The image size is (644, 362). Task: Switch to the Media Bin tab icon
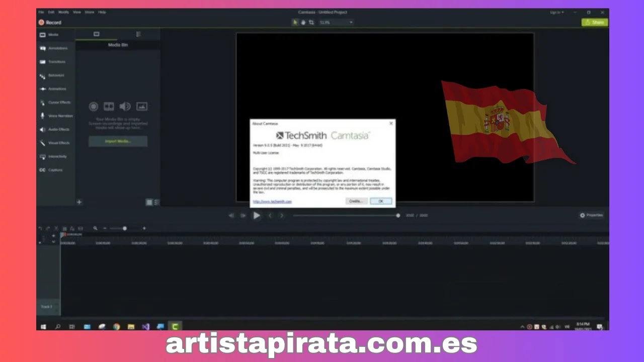coord(97,34)
